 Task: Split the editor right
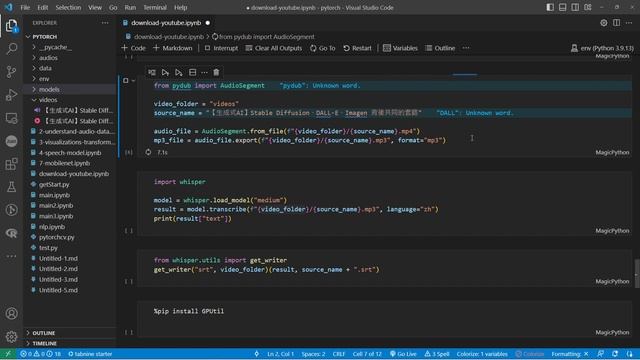[x=616, y=23]
